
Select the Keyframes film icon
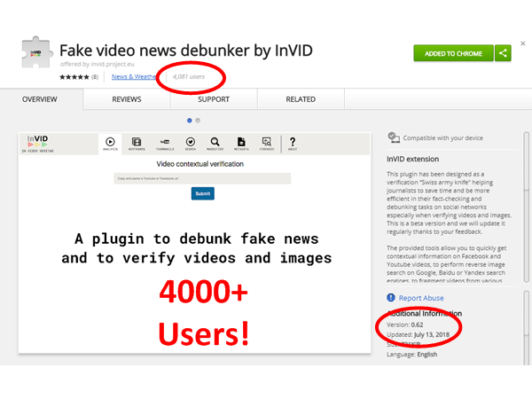pyautogui.click(x=137, y=144)
